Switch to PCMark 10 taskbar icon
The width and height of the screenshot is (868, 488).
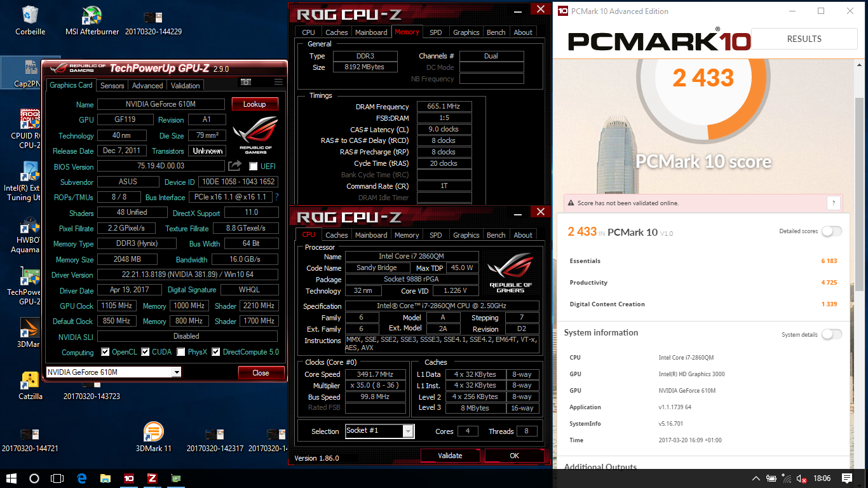click(129, 478)
